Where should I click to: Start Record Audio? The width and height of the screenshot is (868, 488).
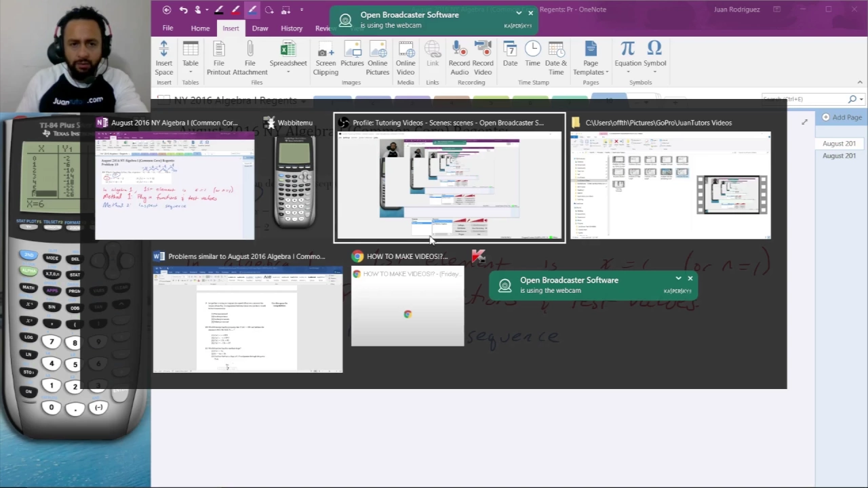[459, 58]
